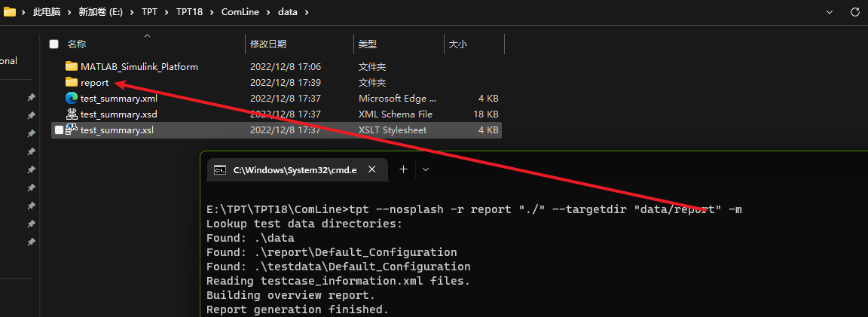Select the report folder name
Screen dimensions: 868x317
point(95,82)
